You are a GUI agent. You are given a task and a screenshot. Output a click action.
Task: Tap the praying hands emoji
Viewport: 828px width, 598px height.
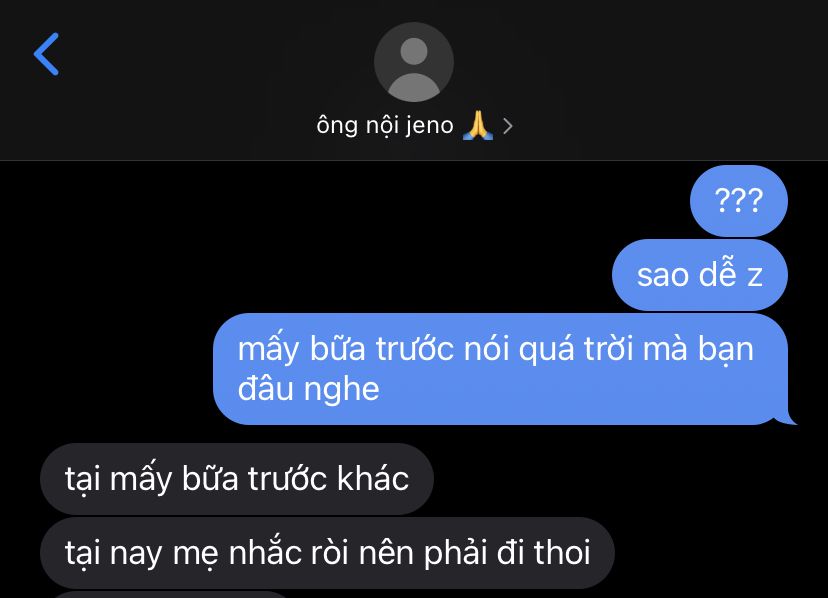(x=477, y=126)
